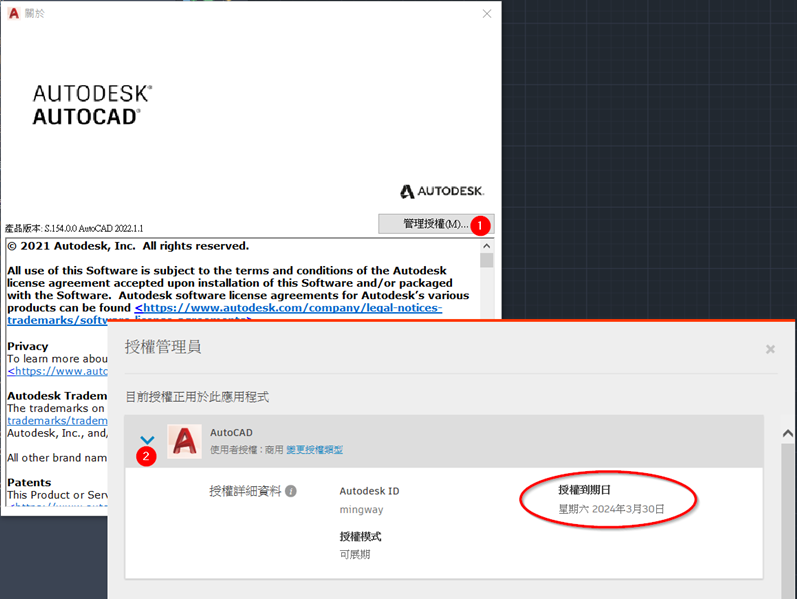Click the license manager scroll up arrow
Viewport: 797px width, 599px height.
pyautogui.click(x=787, y=433)
